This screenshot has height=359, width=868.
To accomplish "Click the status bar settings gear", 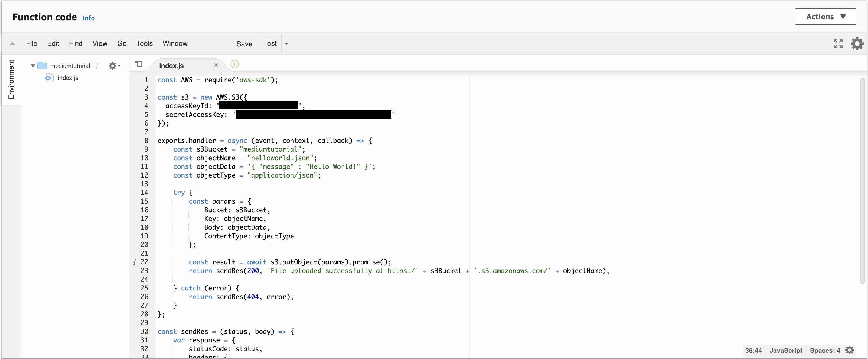I will click(850, 350).
